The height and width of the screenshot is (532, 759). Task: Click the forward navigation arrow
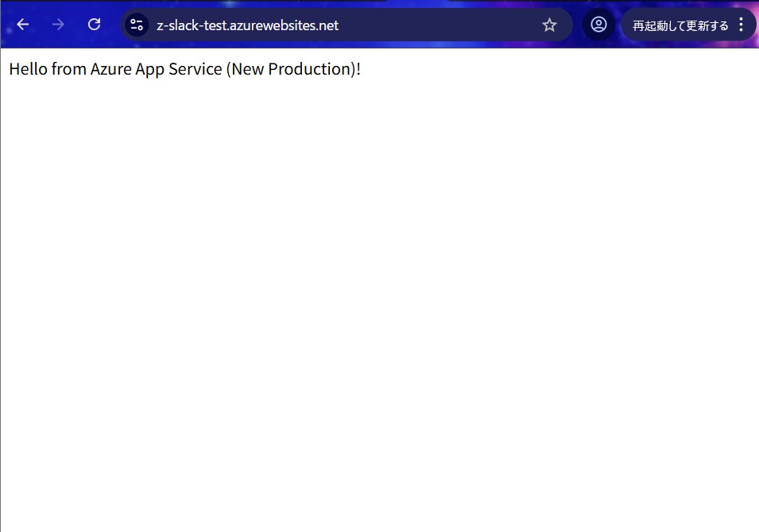click(x=58, y=25)
